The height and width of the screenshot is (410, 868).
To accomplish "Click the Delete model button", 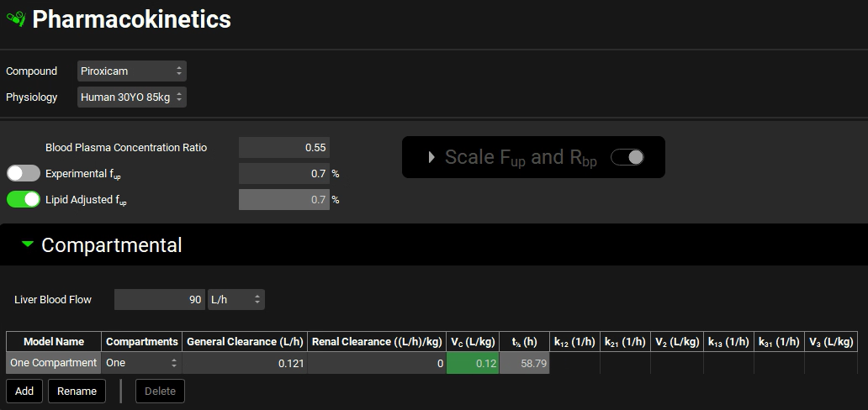I will click(160, 391).
